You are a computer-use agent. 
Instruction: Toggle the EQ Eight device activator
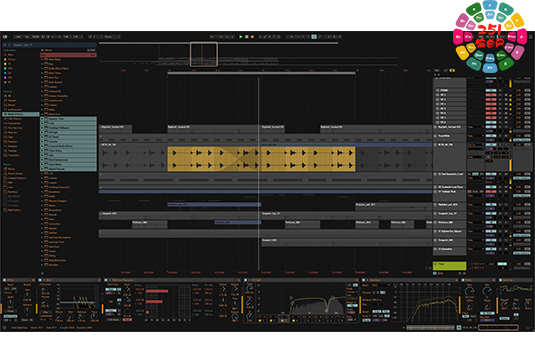pyautogui.click(x=245, y=280)
